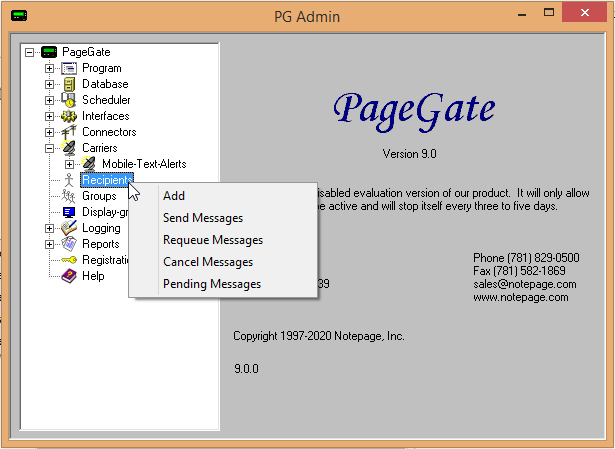This screenshot has width=615, height=449.
Task: Select the Program tree label
Action: (102, 68)
